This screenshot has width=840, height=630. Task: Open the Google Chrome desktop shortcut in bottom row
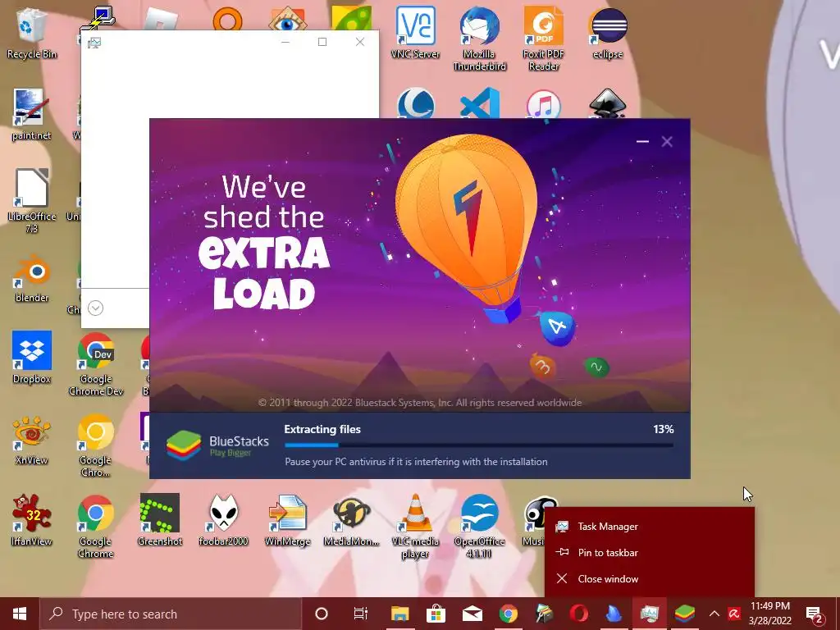coord(96,527)
